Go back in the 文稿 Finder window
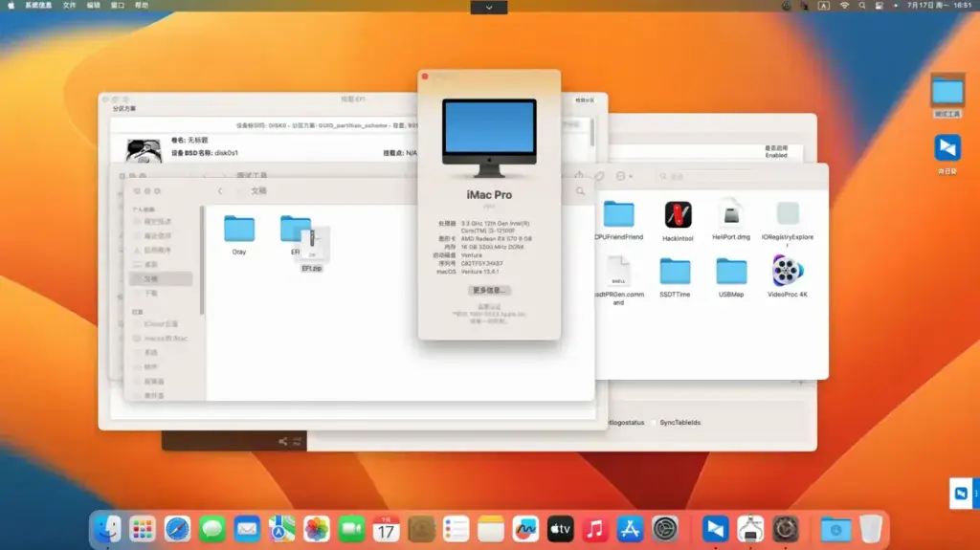The width and height of the screenshot is (980, 550). pos(220,190)
